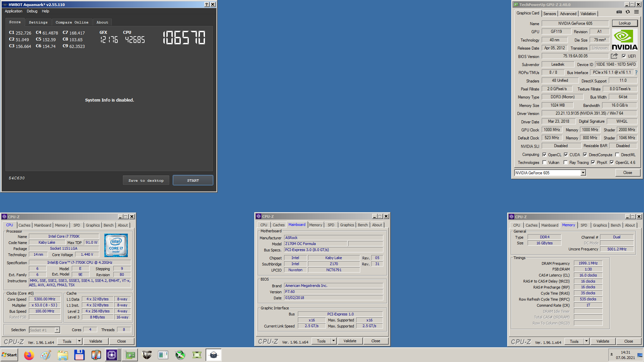Viewport: 644px width, 362px height.
Task: Toggle the DirectCompute checkbox
Action: click(585, 155)
